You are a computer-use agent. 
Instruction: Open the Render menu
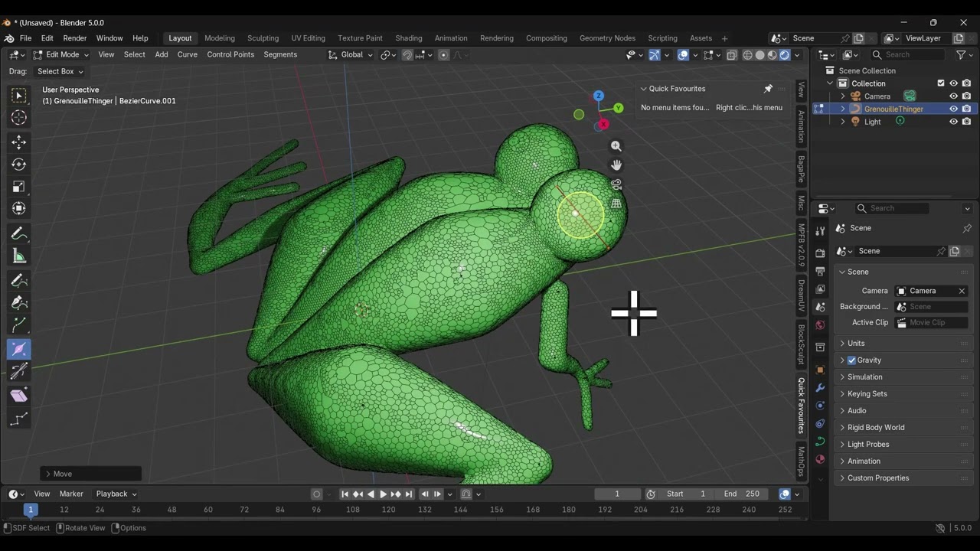tap(75, 38)
